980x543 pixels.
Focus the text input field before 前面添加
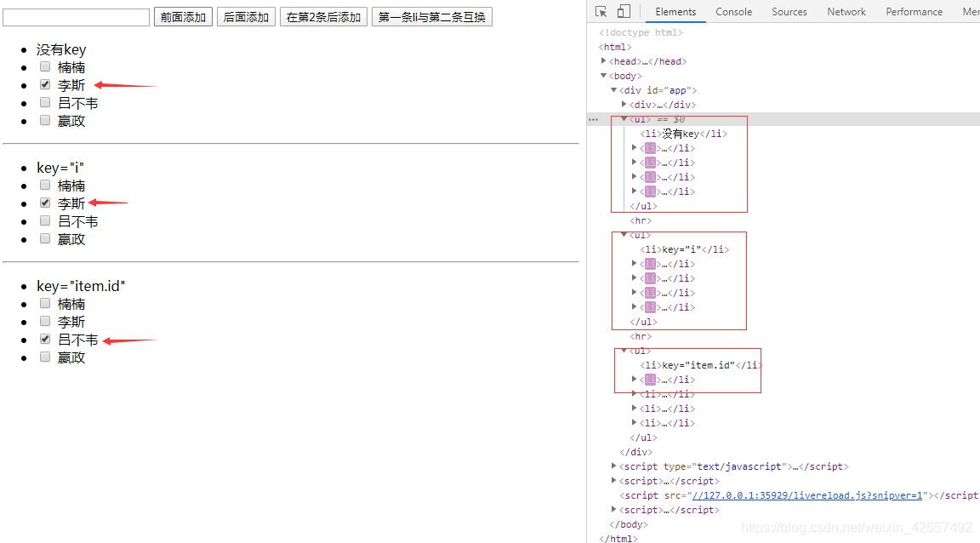point(77,18)
